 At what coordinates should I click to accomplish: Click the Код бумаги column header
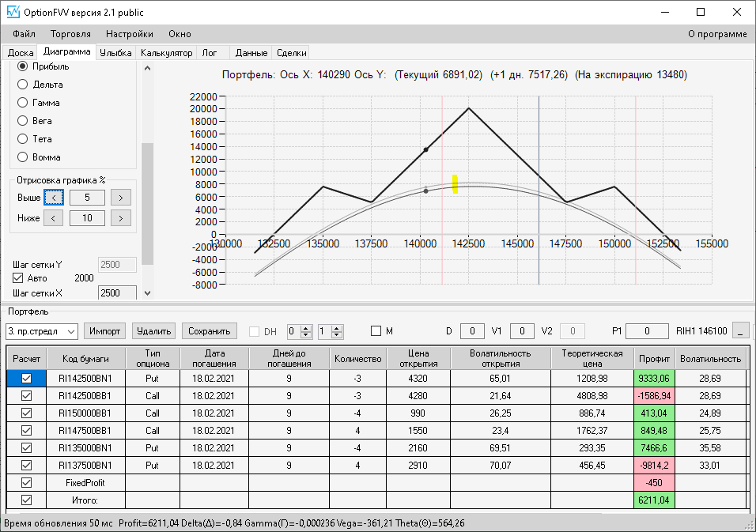pos(85,359)
